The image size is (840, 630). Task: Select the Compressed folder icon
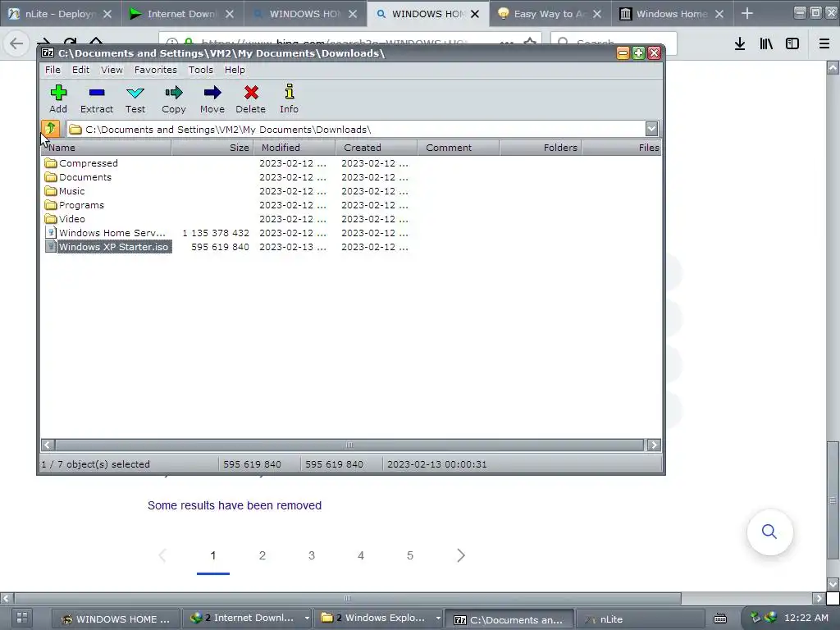[x=51, y=163]
